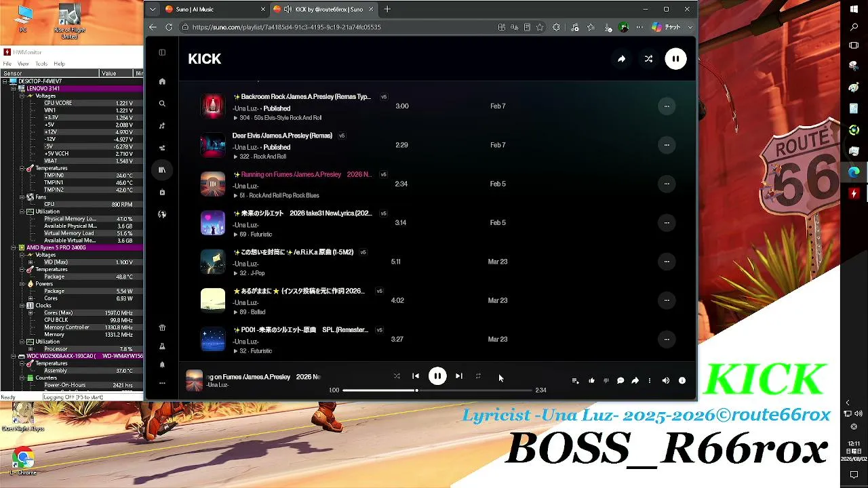
Task: Open search in the Suno sidebar
Action: click(162, 104)
